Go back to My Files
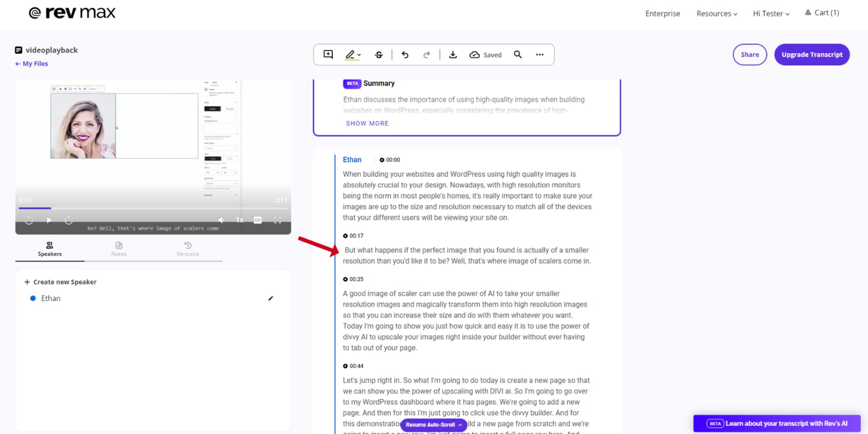Viewport: 868px width, 434px height. [x=31, y=64]
